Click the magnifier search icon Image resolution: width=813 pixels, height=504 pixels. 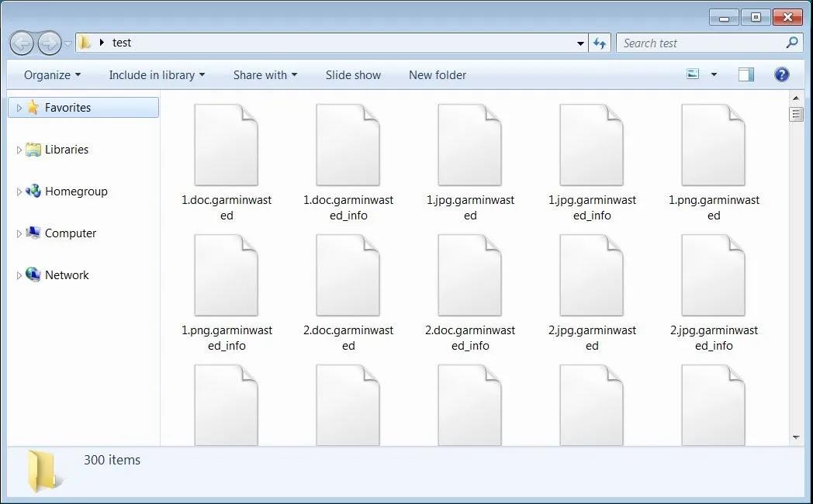point(792,43)
